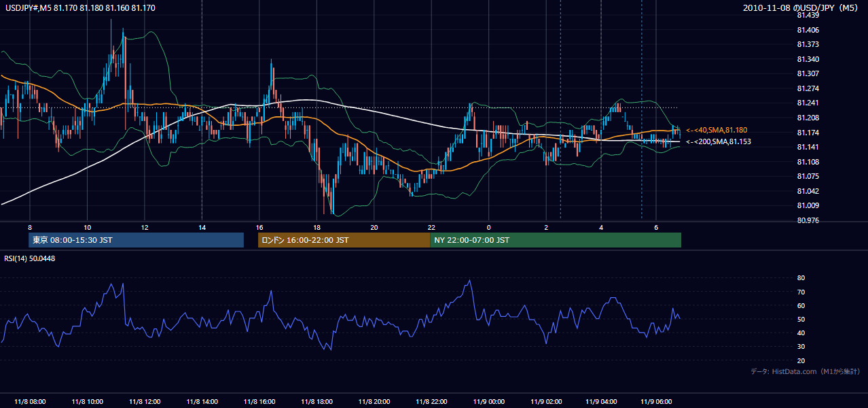
Task: Select the '2010-11-08 のUSD/JPY (M5)' header
Action: pyautogui.click(x=801, y=7)
